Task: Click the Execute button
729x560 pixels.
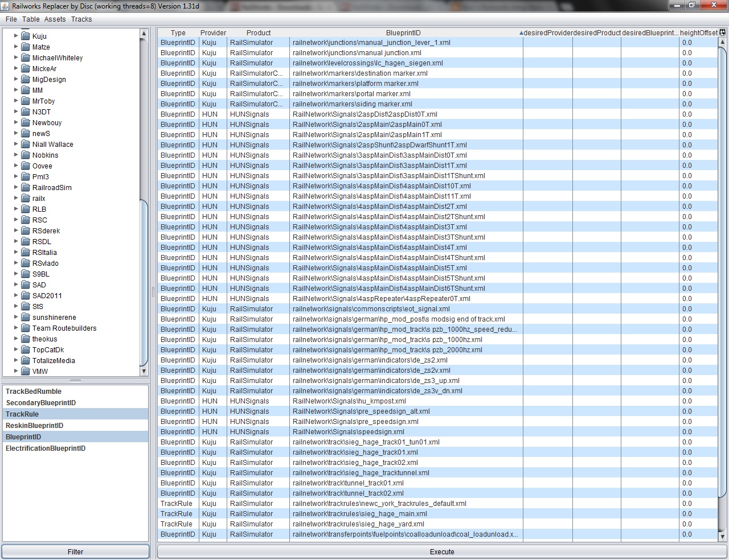Action: [442, 551]
